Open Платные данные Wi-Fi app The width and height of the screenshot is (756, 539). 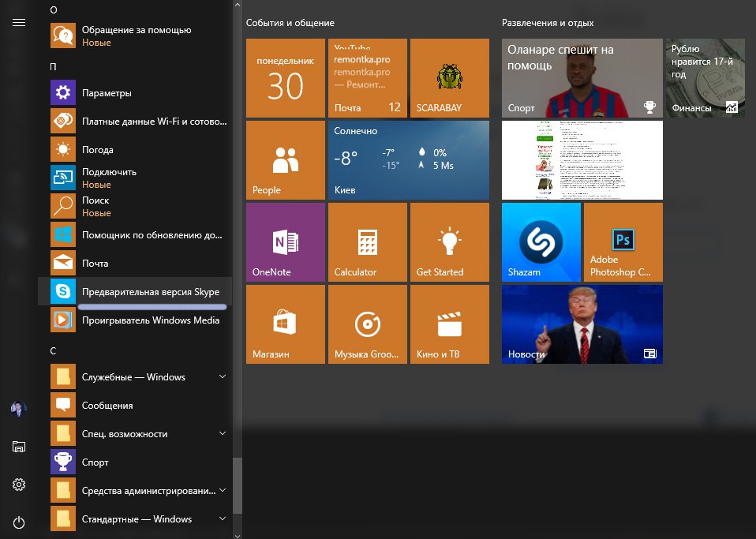click(x=135, y=121)
